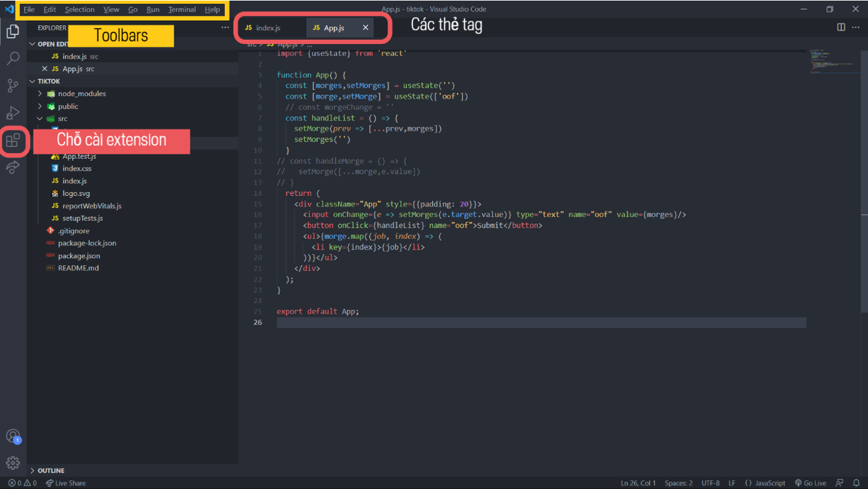Open the Extensions view in the activity bar
This screenshot has width=868, height=489.
pos(13,141)
